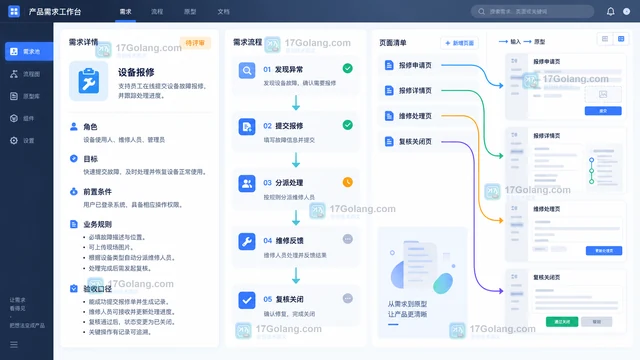
Task: Click the 报修申请页 document icon
Action: [389, 65]
